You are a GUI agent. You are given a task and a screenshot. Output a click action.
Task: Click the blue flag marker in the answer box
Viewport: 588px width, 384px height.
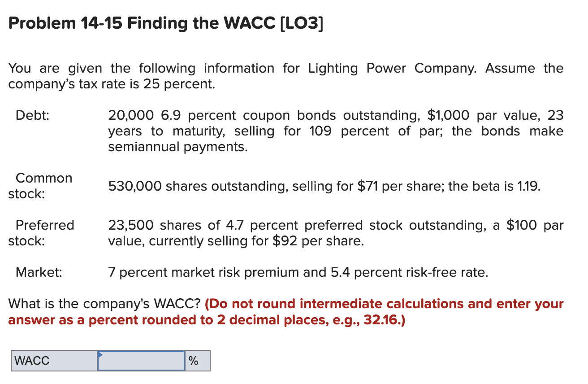point(99,355)
